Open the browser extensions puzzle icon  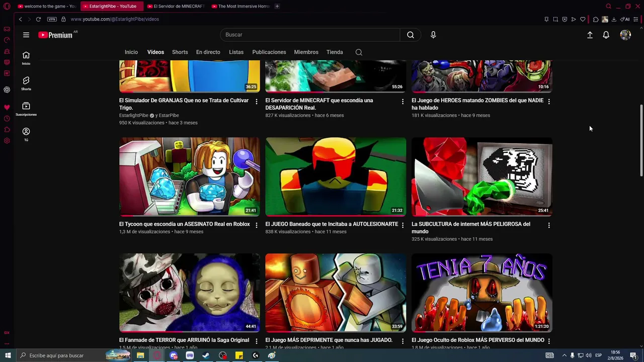(596, 19)
